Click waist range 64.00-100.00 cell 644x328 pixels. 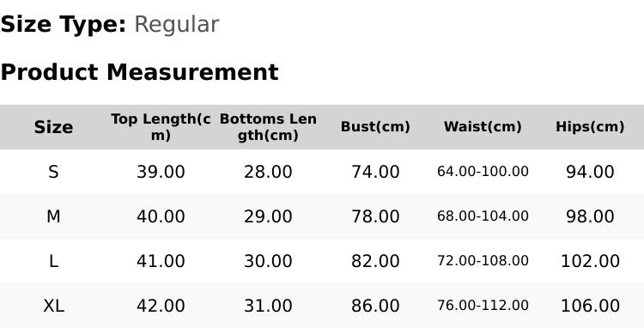pyautogui.click(x=483, y=172)
